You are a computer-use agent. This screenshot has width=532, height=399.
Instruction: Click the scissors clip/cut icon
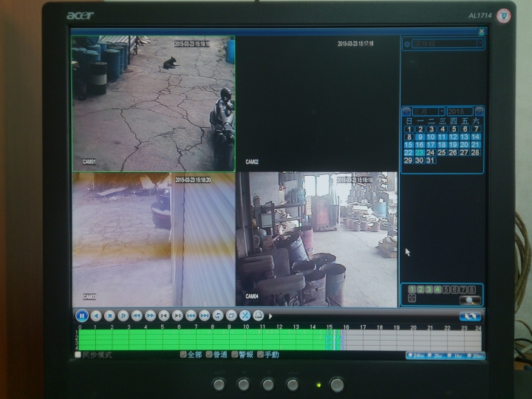click(x=245, y=316)
